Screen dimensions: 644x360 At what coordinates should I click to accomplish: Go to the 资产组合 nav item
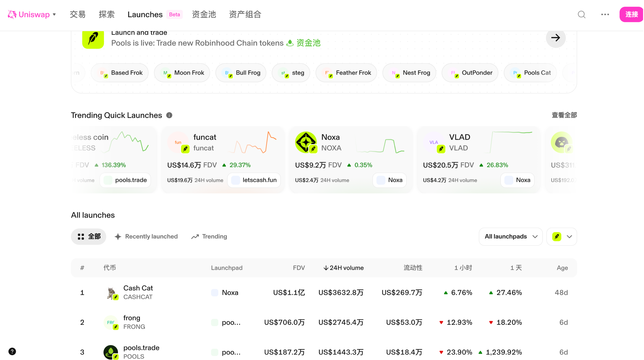pyautogui.click(x=245, y=14)
